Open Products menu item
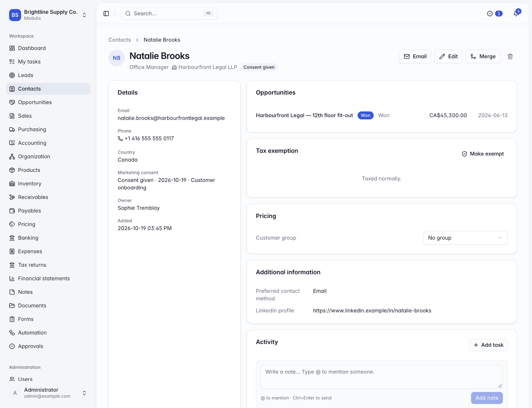532x408 pixels. 48,170
